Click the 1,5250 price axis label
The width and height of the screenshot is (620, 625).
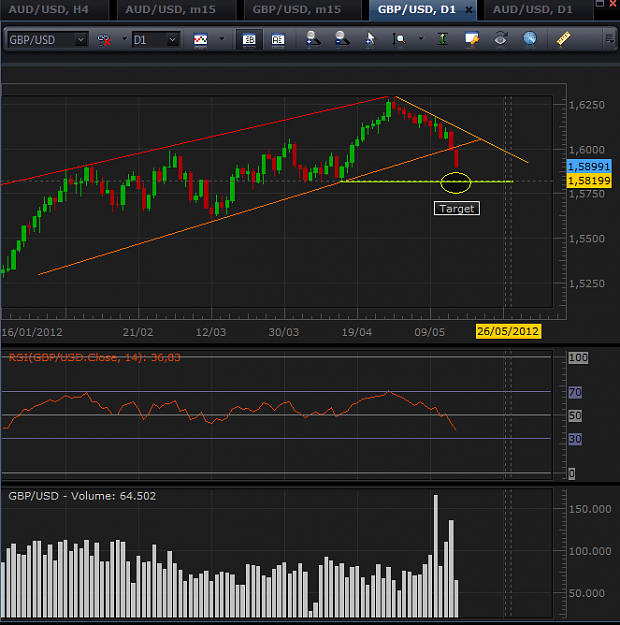[587, 283]
